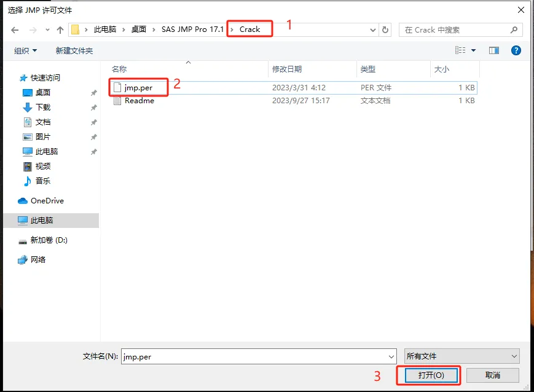
Task: Click the OneDrive cloud icon
Action: 23,200
